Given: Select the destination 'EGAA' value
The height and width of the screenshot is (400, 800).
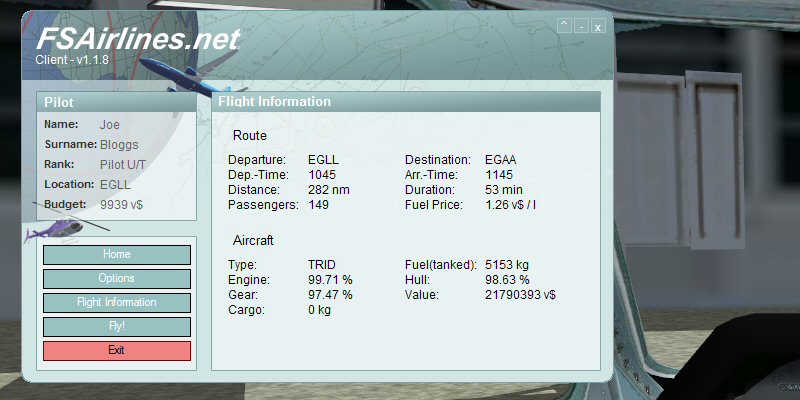Looking at the screenshot, I should (501, 160).
